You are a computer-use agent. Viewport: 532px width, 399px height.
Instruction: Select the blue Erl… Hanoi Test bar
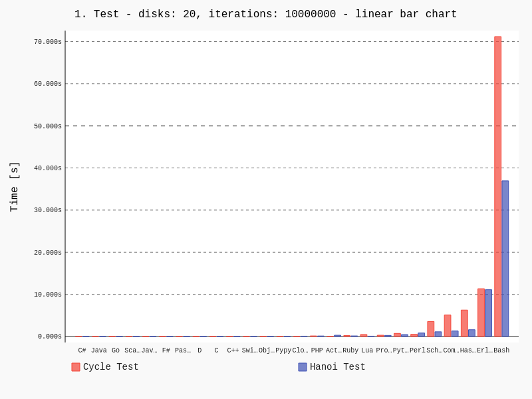click(x=488, y=313)
